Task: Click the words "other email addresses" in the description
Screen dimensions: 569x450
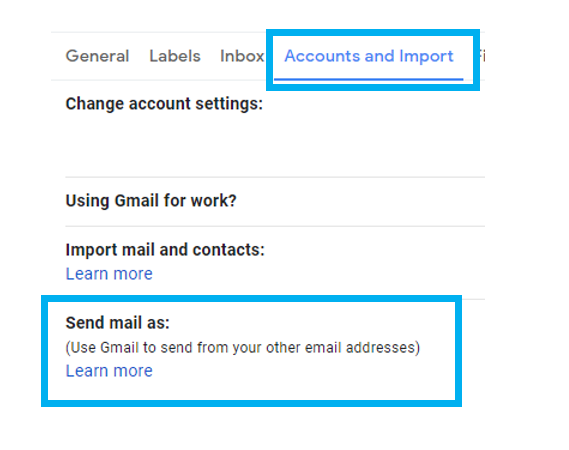Action: pos(343,348)
